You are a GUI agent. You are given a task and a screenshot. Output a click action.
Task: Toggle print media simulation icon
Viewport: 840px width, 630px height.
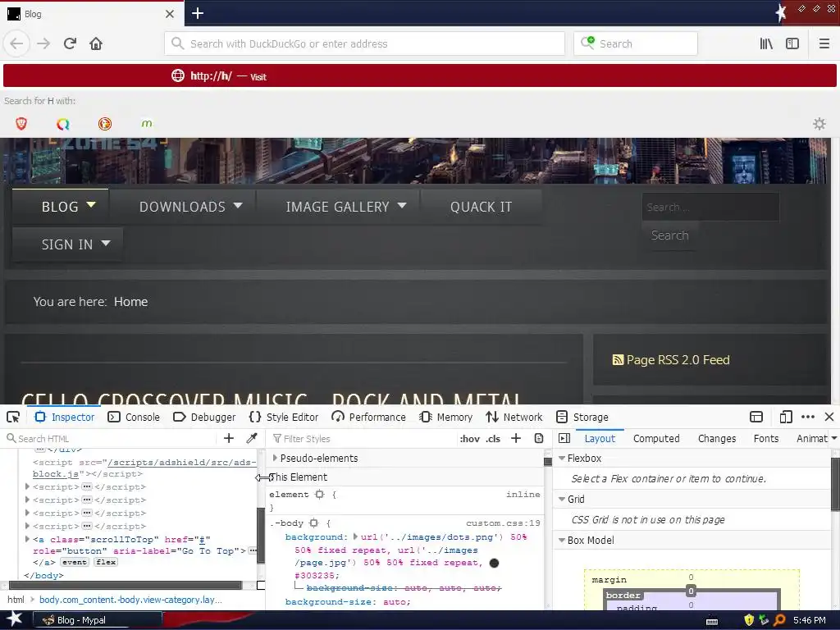click(x=539, y=438)
